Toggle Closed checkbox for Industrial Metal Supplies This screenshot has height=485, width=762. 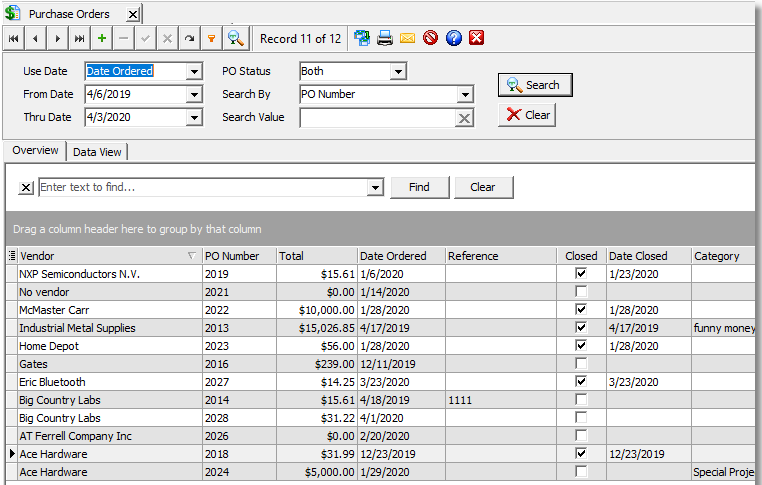pos(581,327)
